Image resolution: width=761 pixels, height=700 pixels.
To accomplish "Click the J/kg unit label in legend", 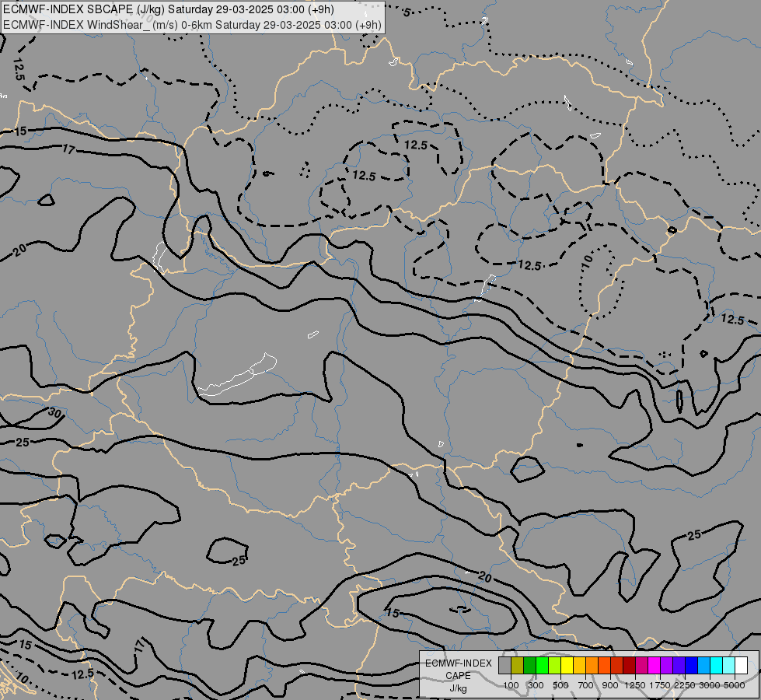I will click(458, 688).
